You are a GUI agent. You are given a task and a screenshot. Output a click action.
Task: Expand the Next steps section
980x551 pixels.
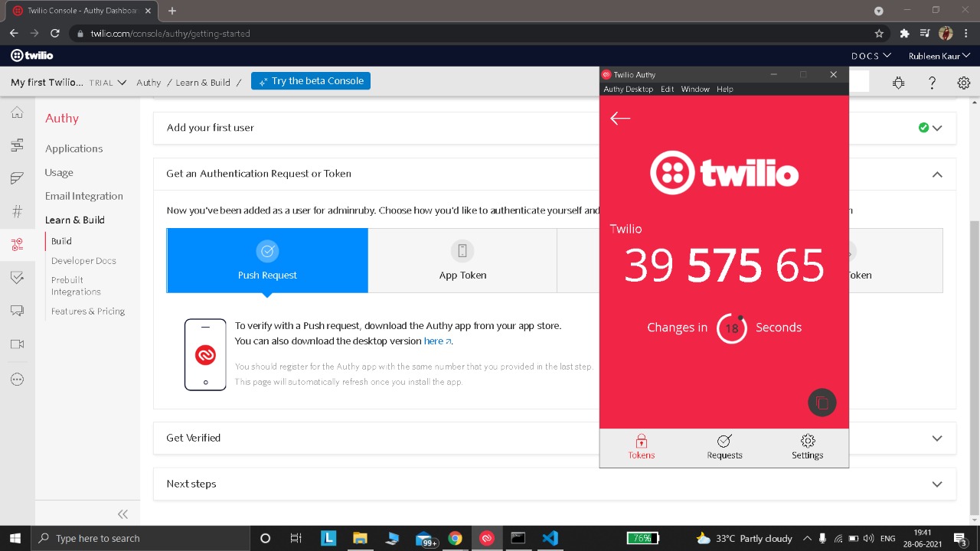554,484
